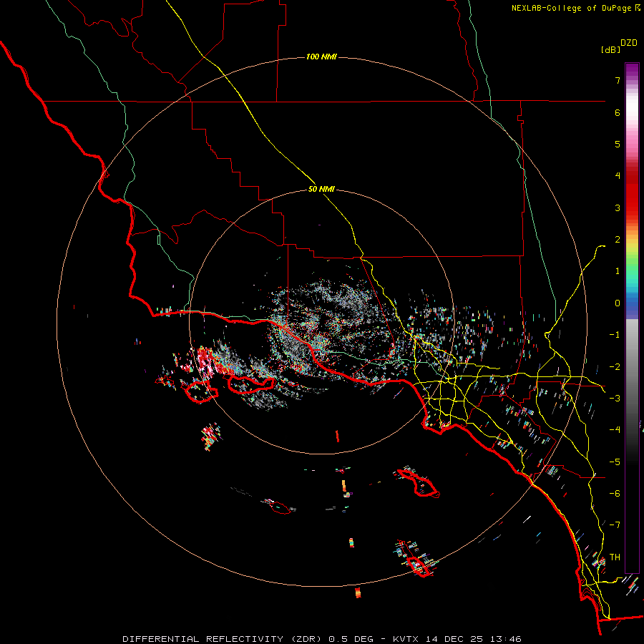
Task: Click the 4 value on the scale
Action: point(618,176)
